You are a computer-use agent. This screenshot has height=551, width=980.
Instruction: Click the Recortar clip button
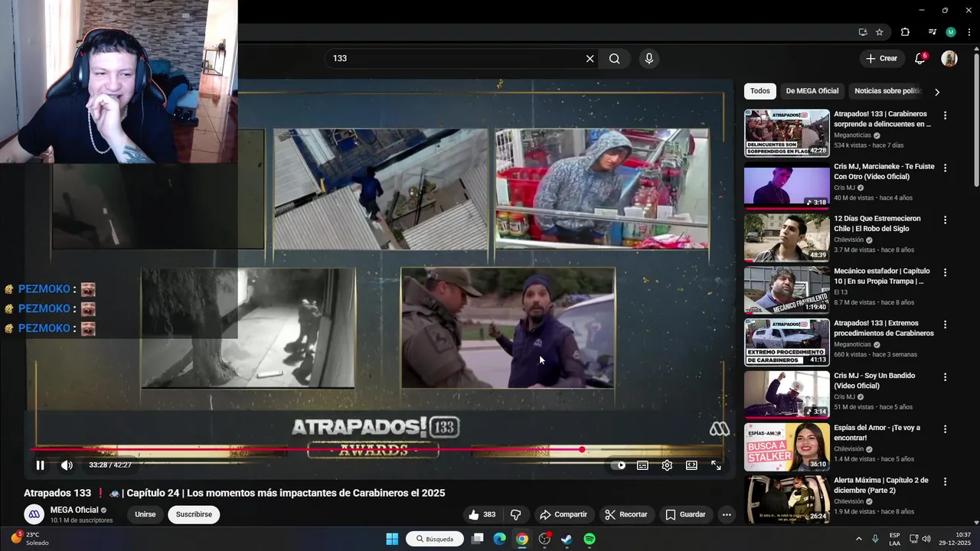point(626,515)
